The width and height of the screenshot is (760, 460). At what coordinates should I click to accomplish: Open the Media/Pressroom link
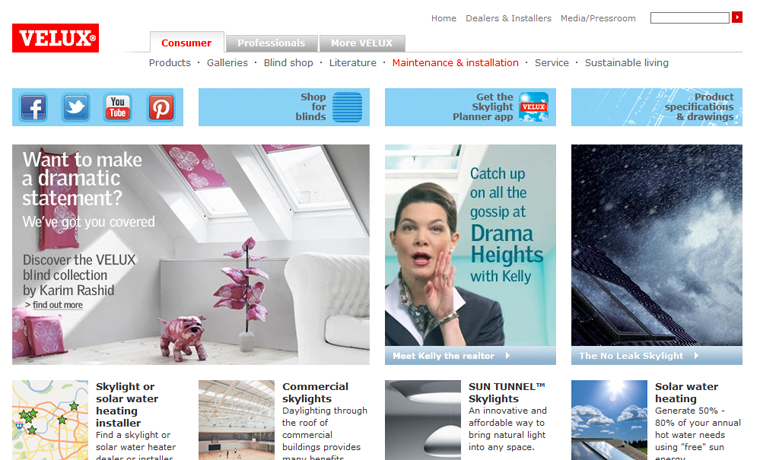tap(598, 18)
